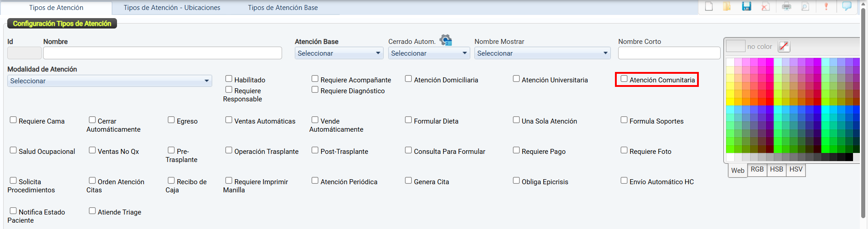Open the Tipos de Atención Base tab
Viewport: 868px width, 229px height.
click(x=283, y=8)
